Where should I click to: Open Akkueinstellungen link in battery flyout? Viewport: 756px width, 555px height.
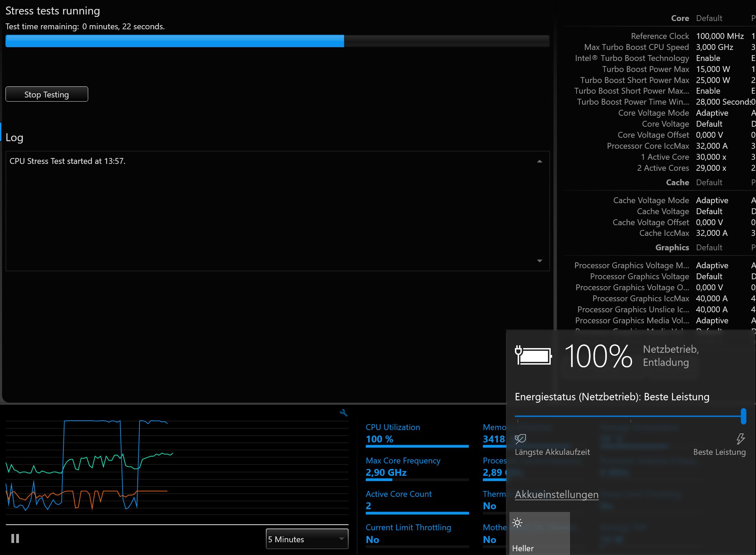pos(557,494)
